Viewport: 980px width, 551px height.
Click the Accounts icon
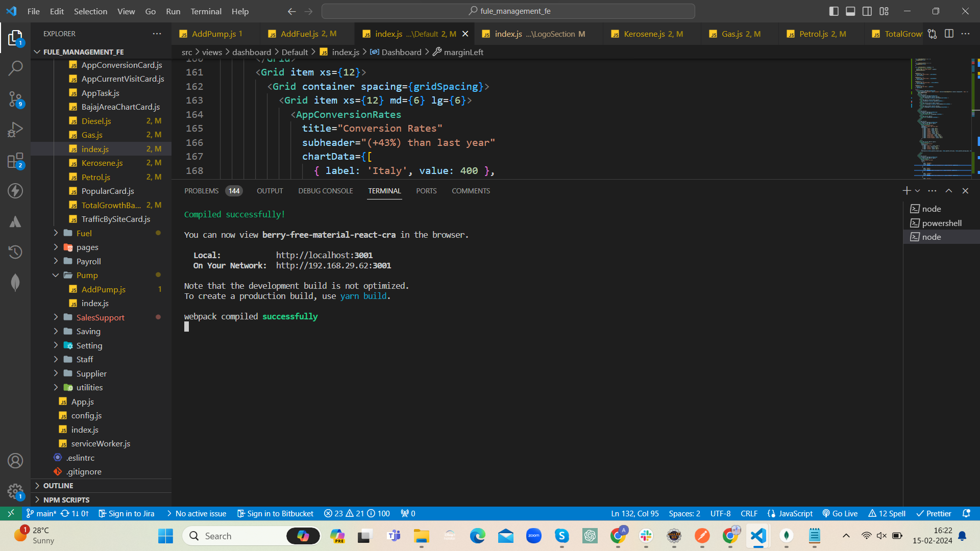click(x=15, y=461)
